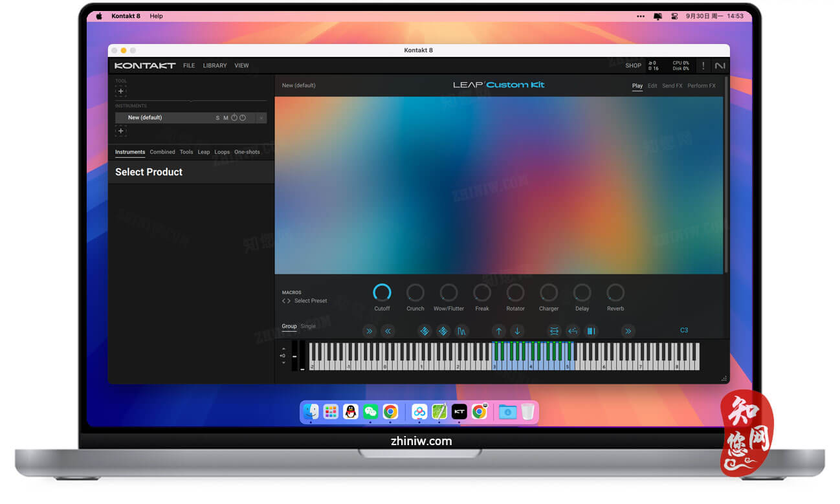Decrease keyboard octave shift with down arrow
Viewport: 840px width, 504px height.
click(283, 363)
